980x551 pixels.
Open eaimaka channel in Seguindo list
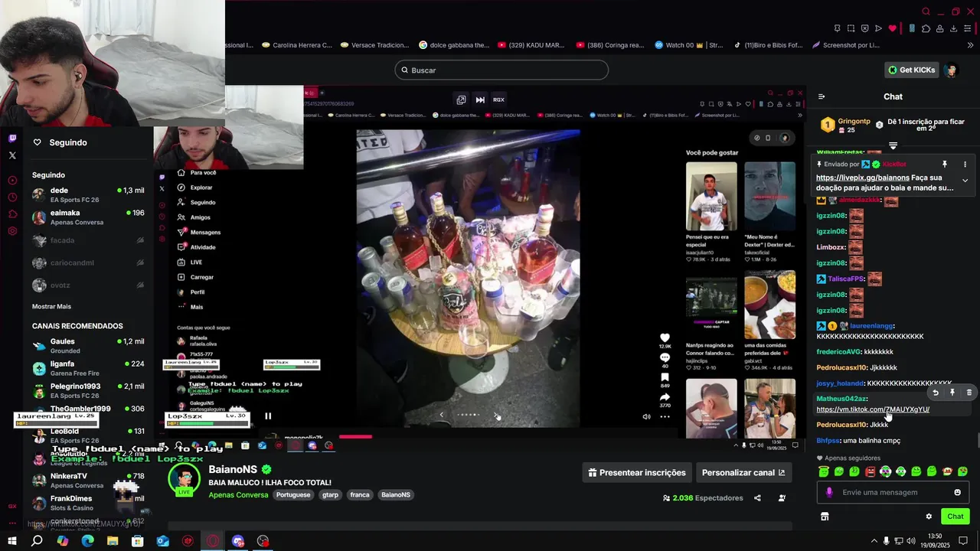(88, 217)
